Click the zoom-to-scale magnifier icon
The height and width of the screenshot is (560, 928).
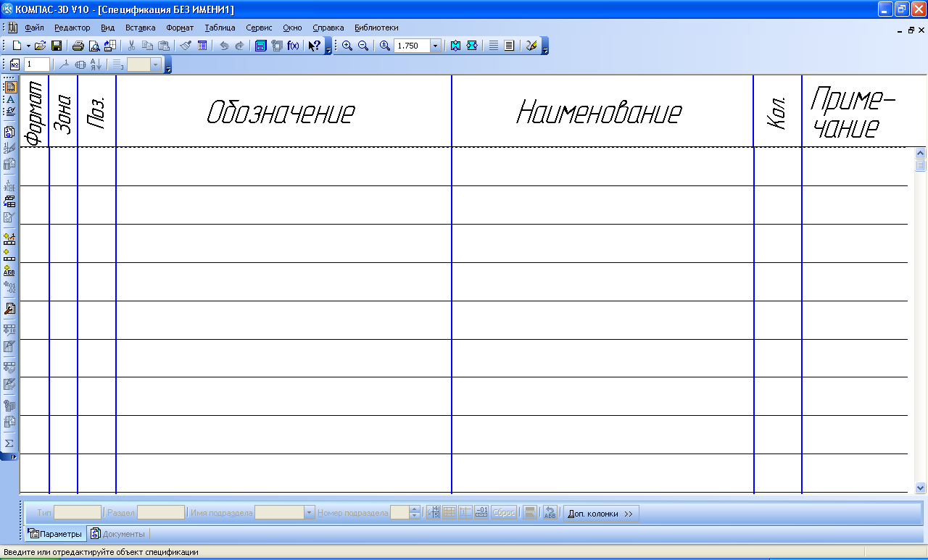pos(385,46)
